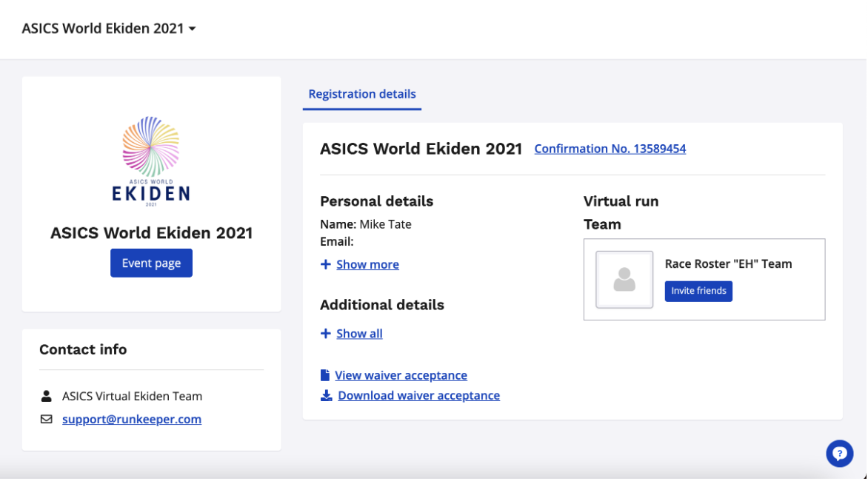Open the ASICS World Ekiden 2021 header dropdown
868x481 pixels.
(x=109, y=29)
